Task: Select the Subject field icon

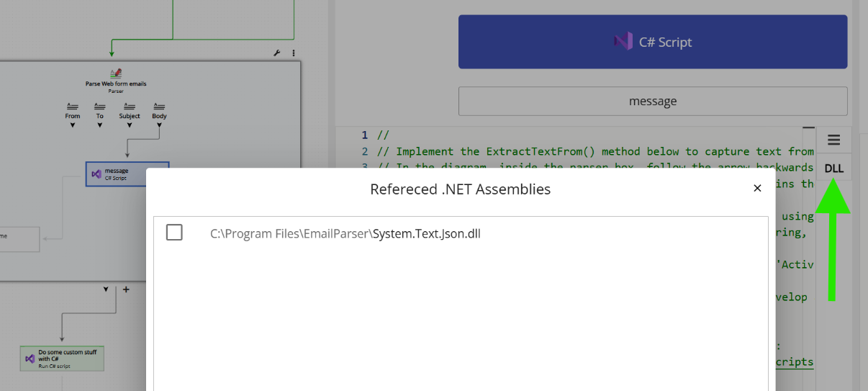Action: (x=130, y=107)
